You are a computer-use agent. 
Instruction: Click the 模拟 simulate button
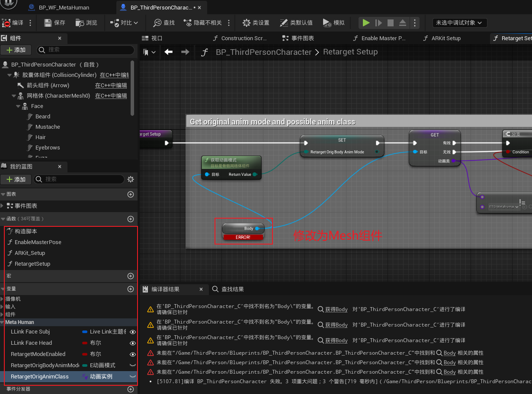[334, 23]
